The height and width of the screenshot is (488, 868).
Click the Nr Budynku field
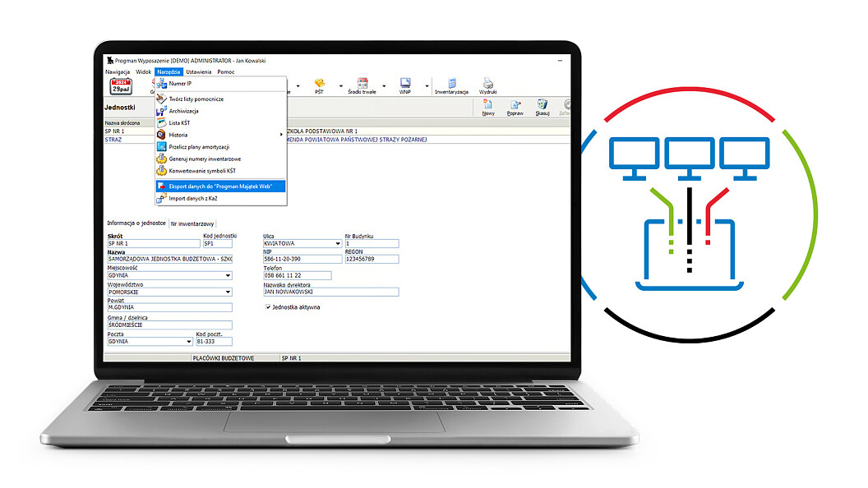click(372, 243)
